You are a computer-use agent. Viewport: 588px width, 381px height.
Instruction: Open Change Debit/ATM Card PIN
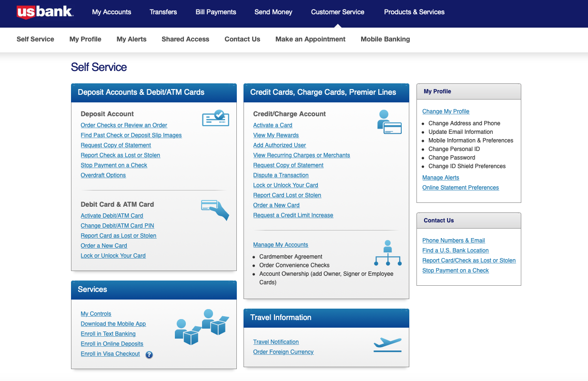tap(118, 226)
